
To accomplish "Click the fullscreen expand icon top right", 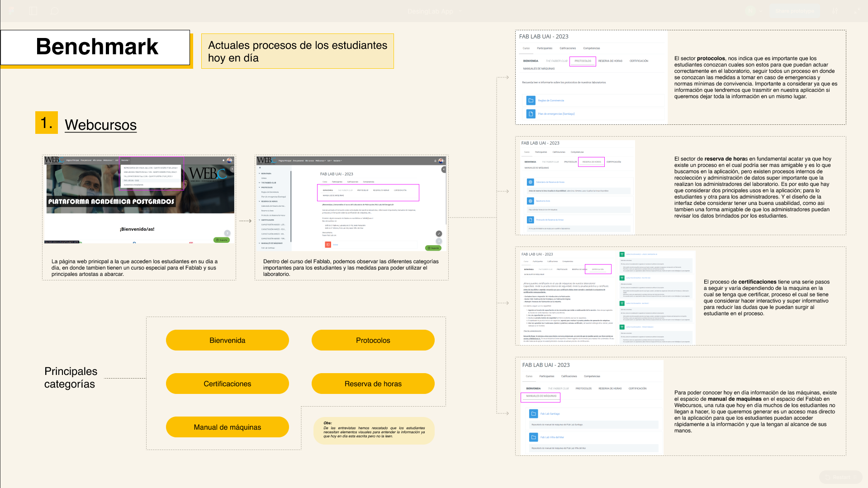I will (857, 11).
